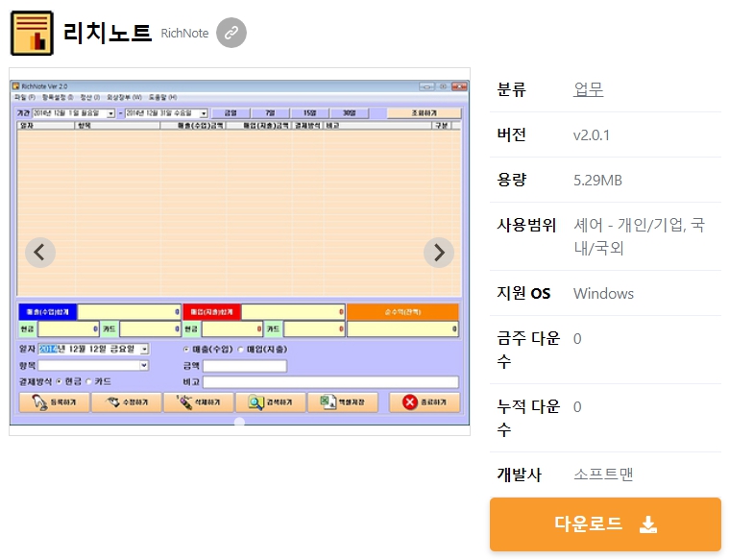Click the RichNote subtitle text beside the title

[184, 33]
